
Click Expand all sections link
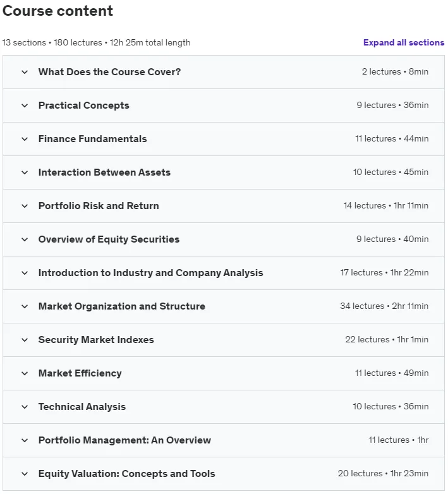coord(404,42)
